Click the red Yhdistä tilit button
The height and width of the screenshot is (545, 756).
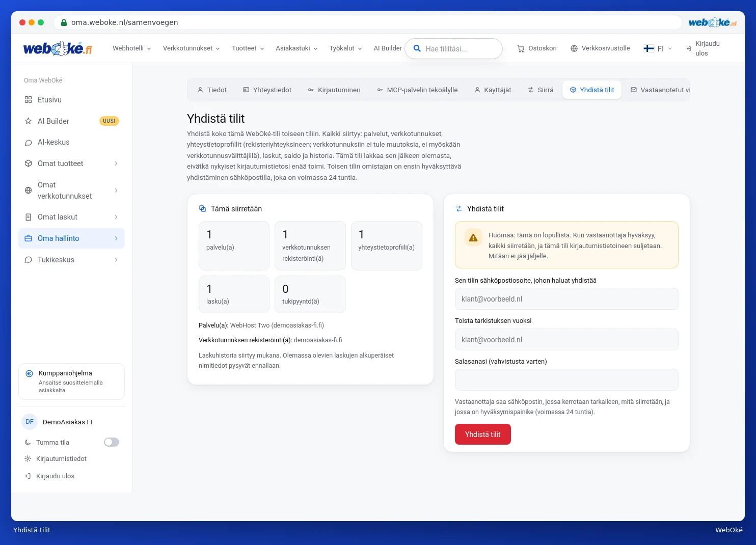[483, 434]
